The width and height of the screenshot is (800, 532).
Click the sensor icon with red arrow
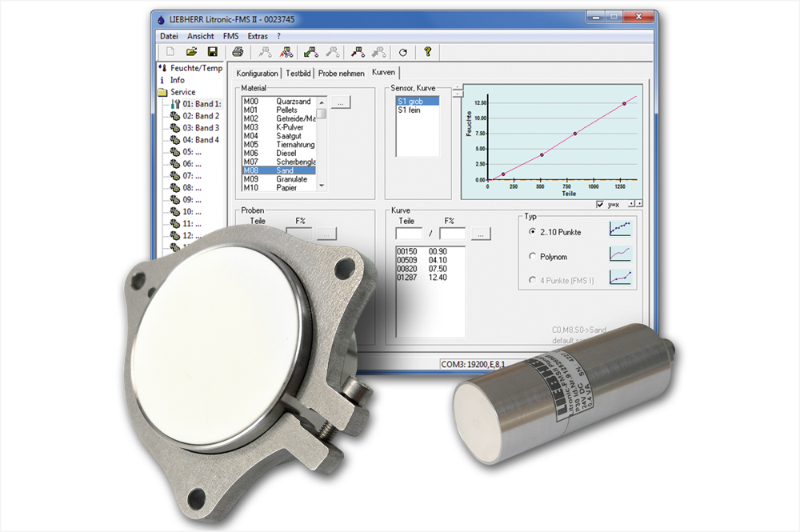pyautogui.click(x=286, y=51)
